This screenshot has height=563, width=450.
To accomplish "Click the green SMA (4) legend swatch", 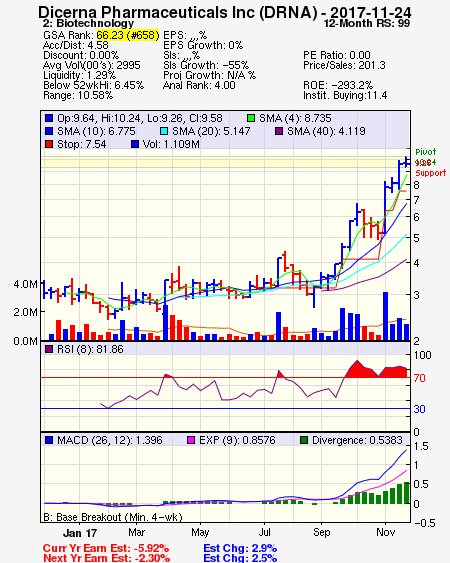I will tap(251, 118).
